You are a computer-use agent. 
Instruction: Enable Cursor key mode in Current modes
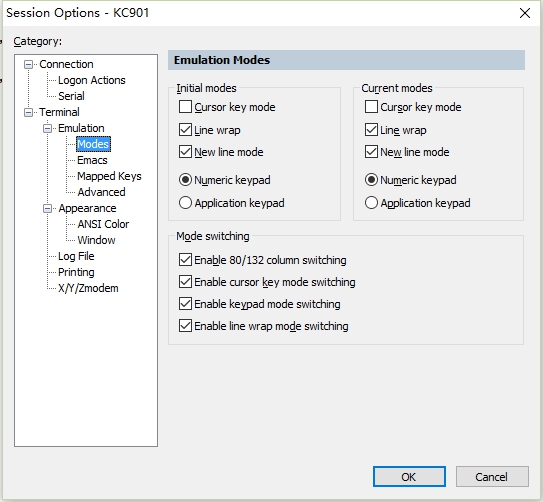(x=371, y=107)
